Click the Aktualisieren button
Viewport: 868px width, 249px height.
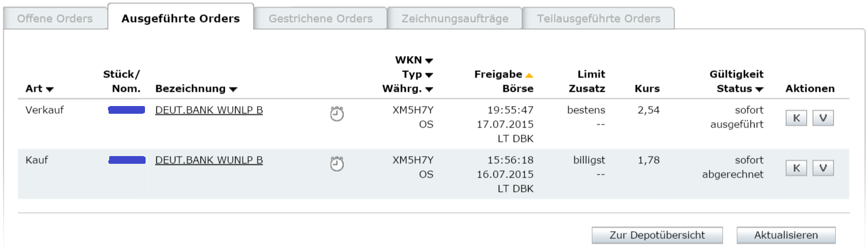click(x=786, y=235)
